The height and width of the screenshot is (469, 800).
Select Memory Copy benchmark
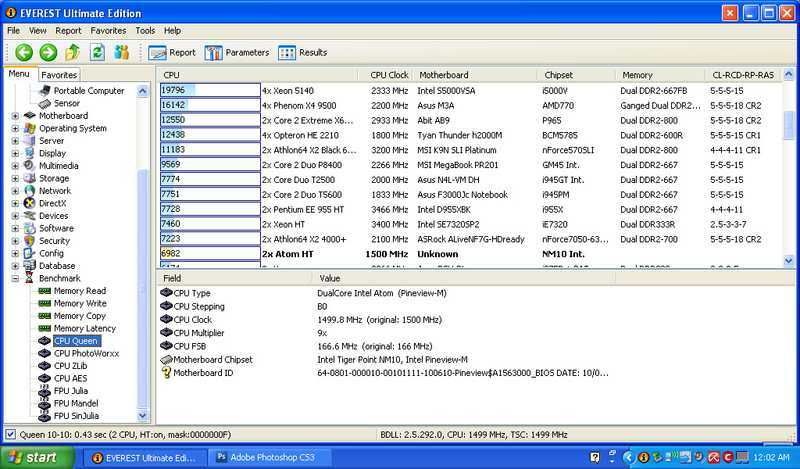[80, 316]
